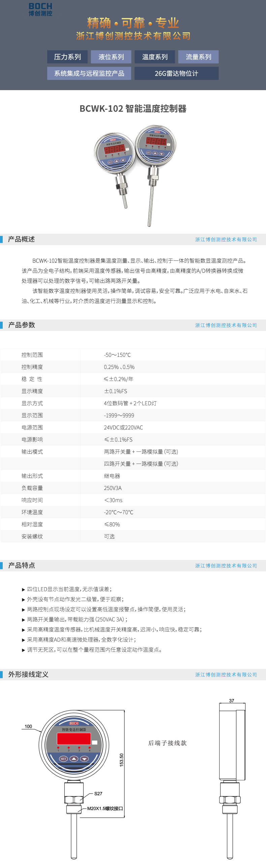
Task: Open the 温度系列 category
Action: (155, 57)
